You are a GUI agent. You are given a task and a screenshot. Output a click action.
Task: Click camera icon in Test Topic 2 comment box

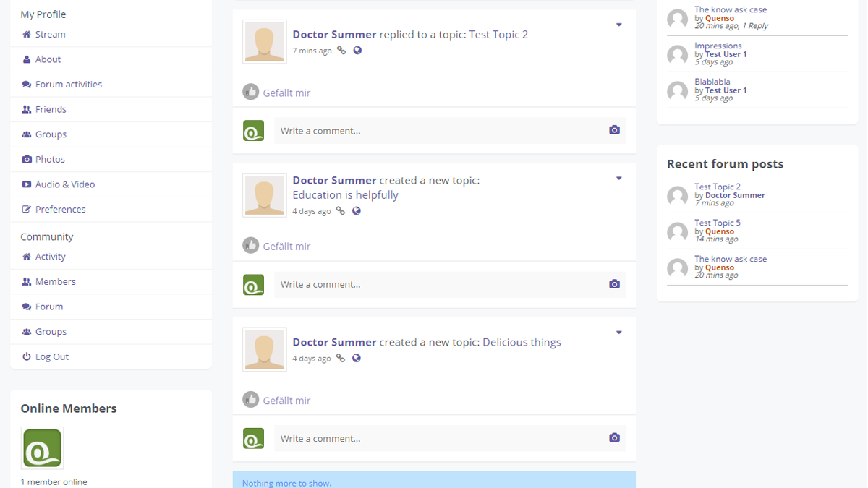[614, 130]
